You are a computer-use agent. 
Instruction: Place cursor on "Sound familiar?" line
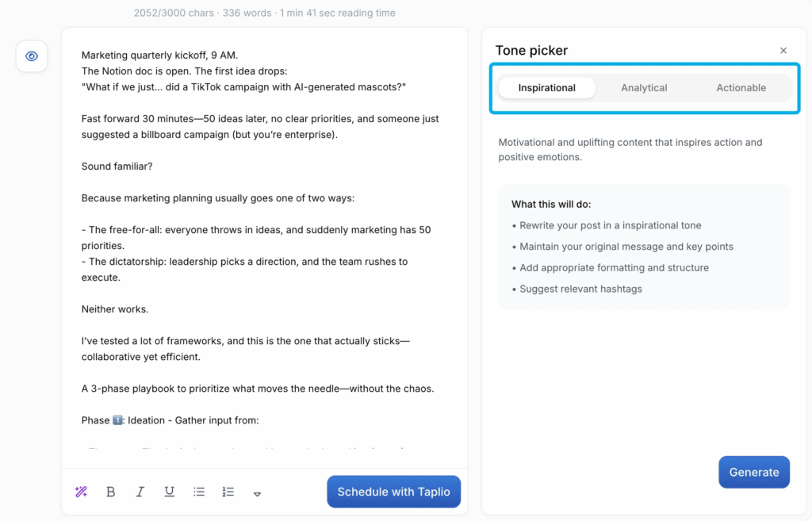117,167
